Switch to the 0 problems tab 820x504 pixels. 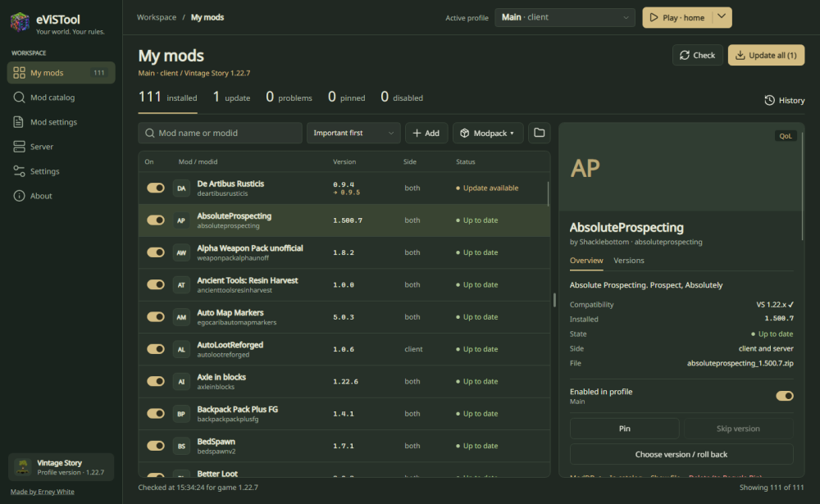289,98
